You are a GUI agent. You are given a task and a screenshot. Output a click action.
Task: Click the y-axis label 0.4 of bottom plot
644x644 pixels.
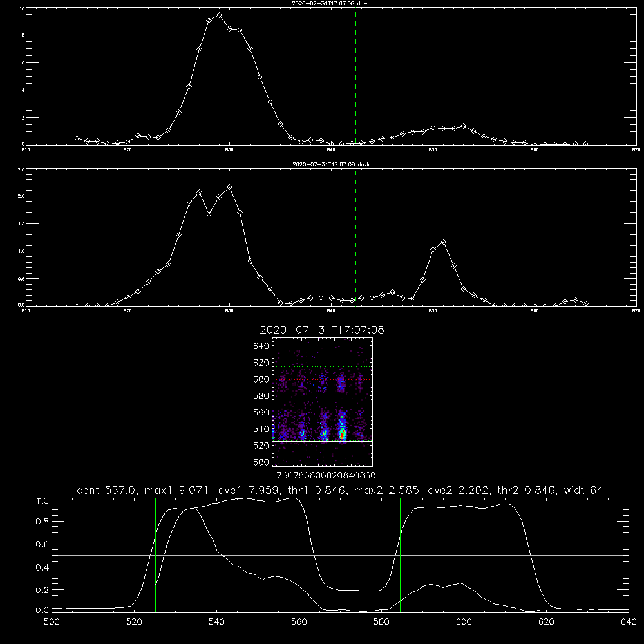pyautogui.click(x=42, y=567)
